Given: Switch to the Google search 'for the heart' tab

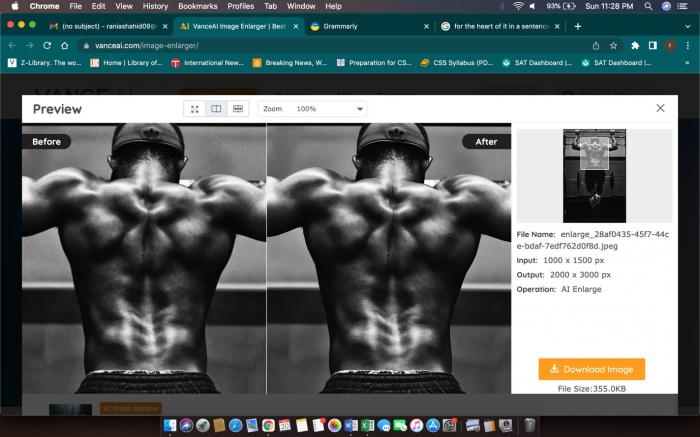Looking at the screenshot, I should point(498,26).
